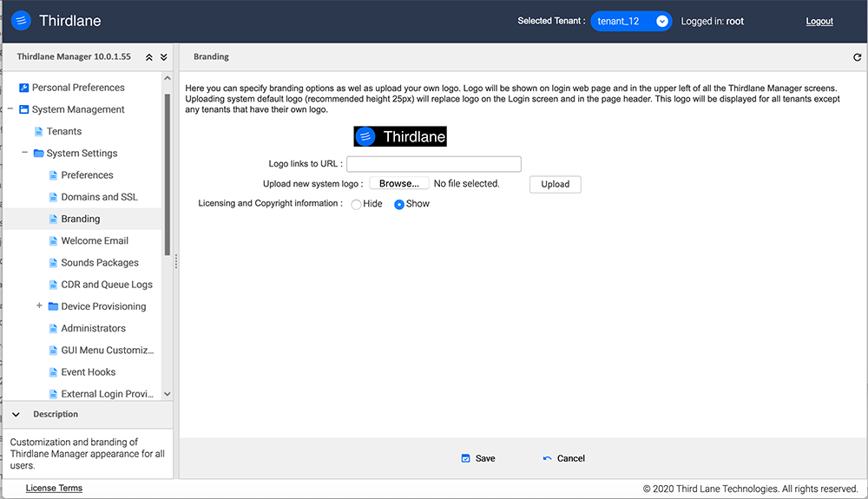This screenshot has width=868, height=499.
Task: Click the Event Hooks page icon
Action: (53, 372)
